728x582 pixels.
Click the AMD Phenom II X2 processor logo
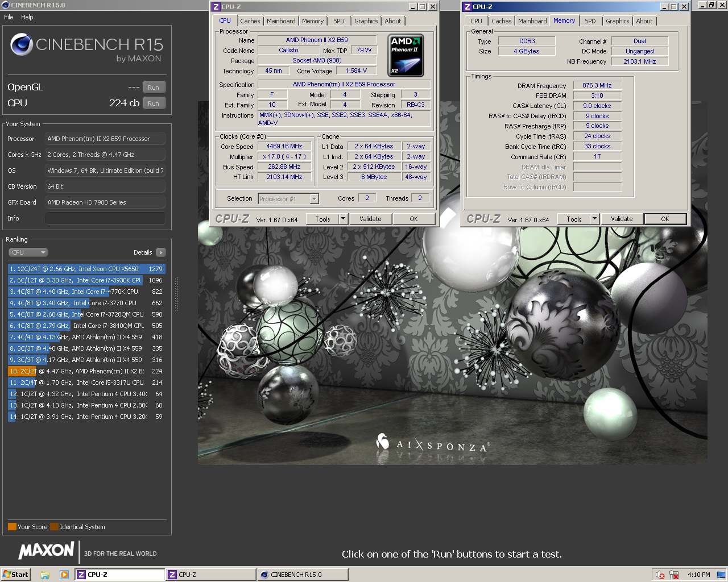coord(406,56)
